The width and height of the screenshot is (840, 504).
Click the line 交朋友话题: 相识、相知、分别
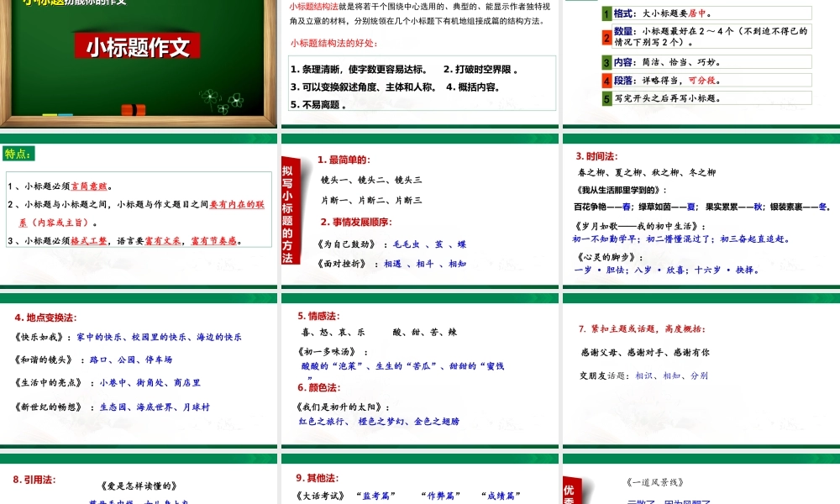[x=643, y=376]
